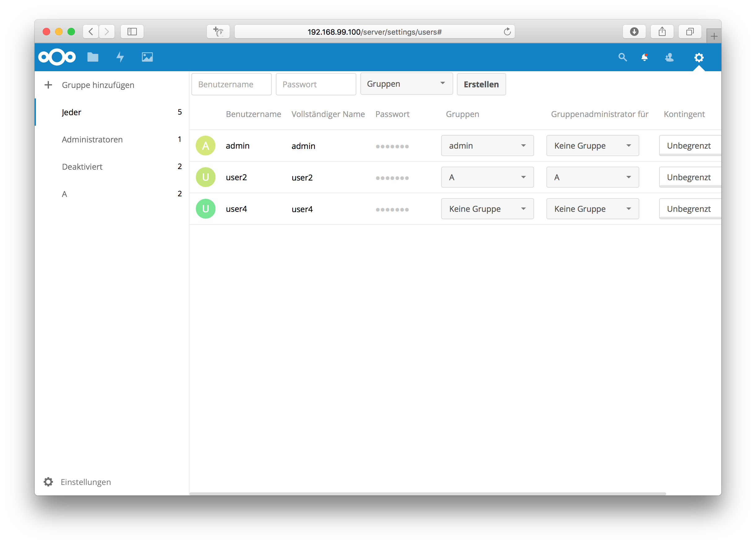Open the Nextcloud logo home
The height and width of the screenshot is (545, 756).
click(57, 57)
